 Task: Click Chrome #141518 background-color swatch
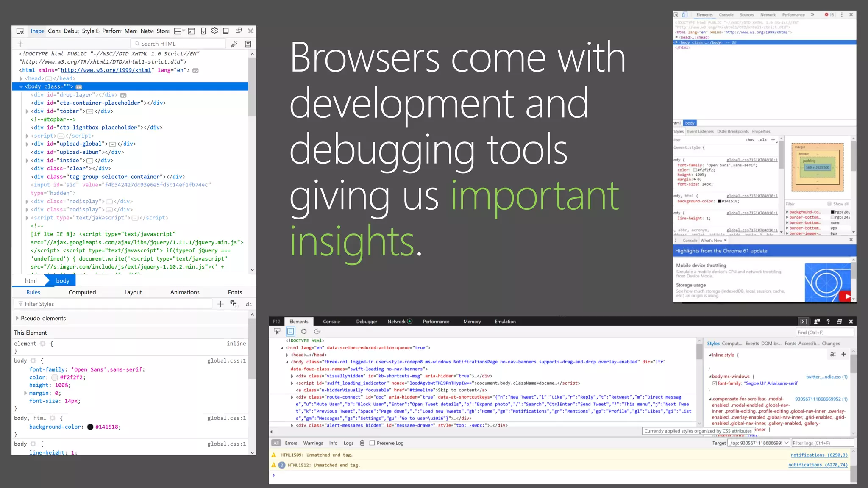coord(719,201)
